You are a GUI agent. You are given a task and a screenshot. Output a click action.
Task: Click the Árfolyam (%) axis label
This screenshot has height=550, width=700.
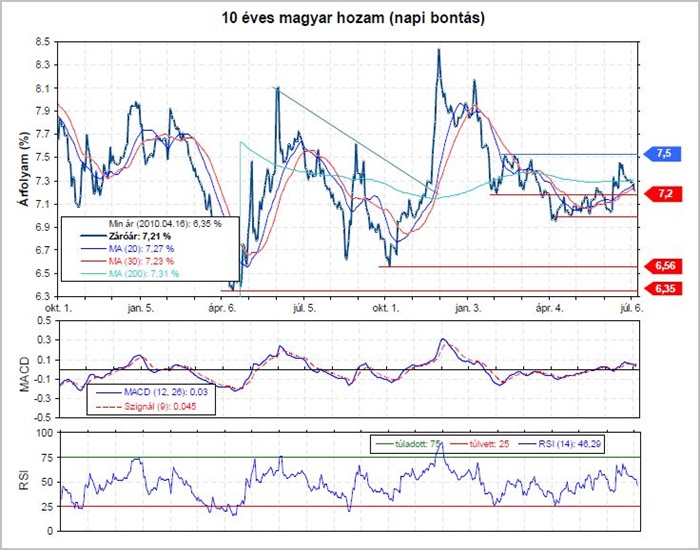click(21, 170)
